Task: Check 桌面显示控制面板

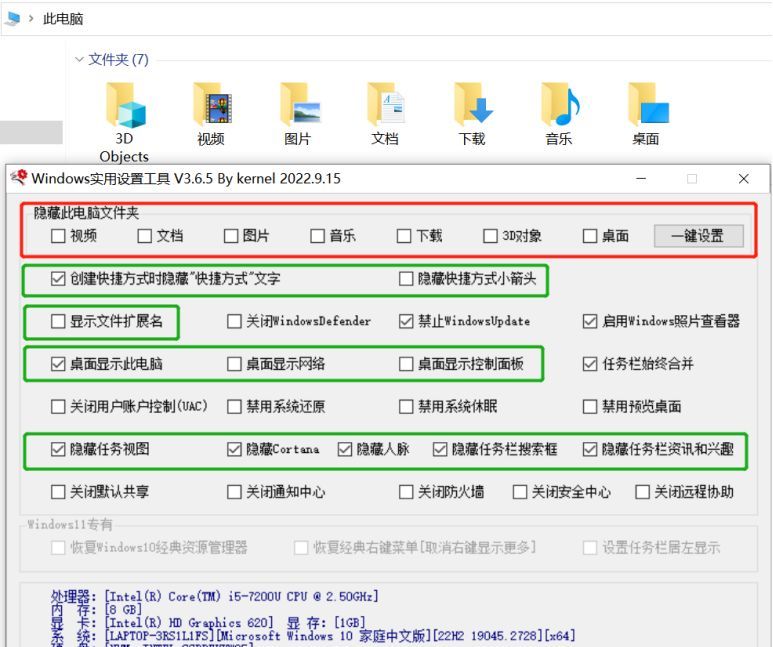Action: pos(406,364)
